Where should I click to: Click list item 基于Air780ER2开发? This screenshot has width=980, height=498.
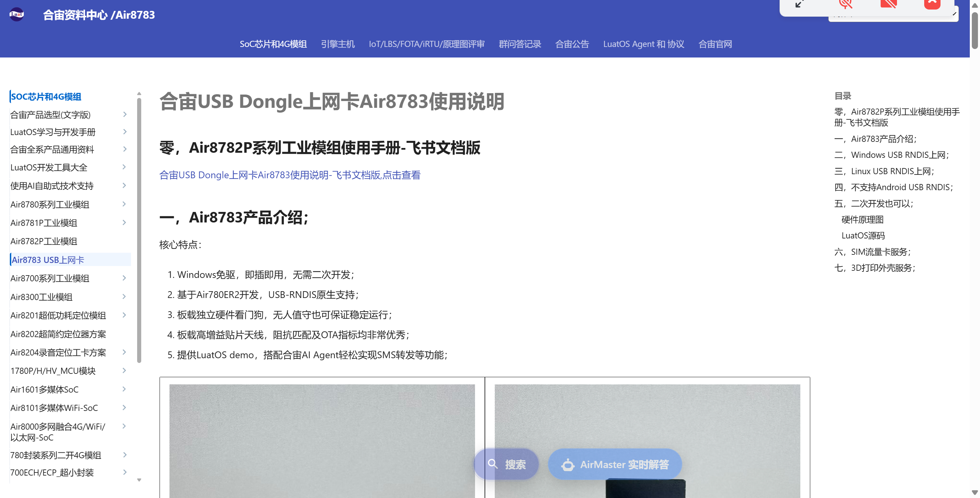coord(268,295)
